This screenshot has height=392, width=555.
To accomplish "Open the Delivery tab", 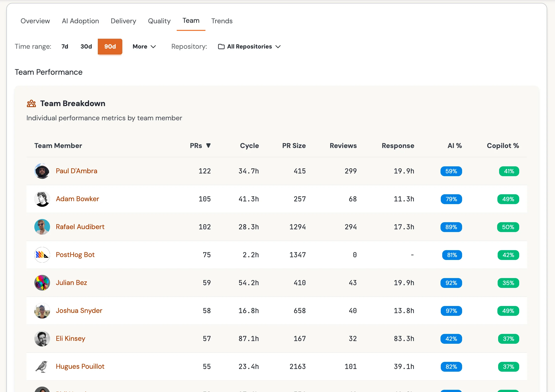I will pos(123,21).
